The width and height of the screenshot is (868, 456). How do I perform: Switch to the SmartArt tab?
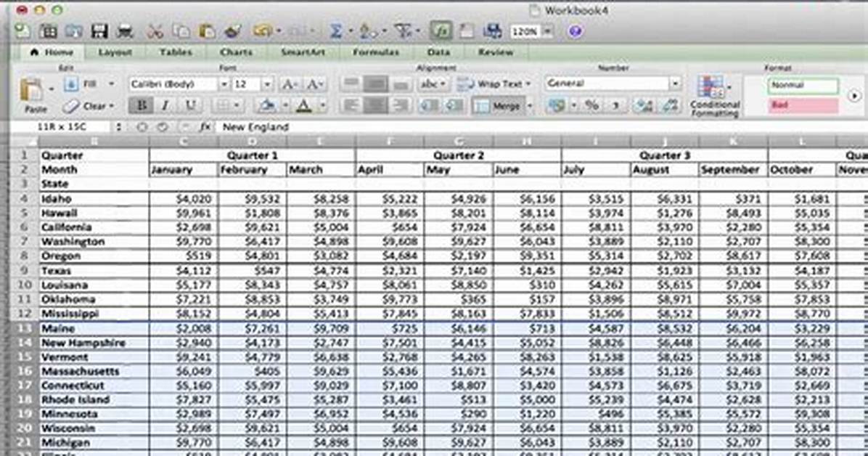303,52
